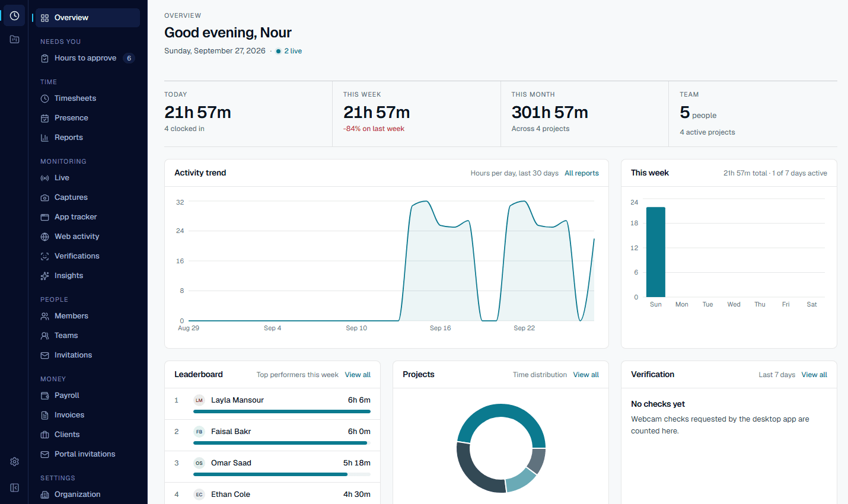
Task: Click the 2 live indicator
Action: pos(289,51)
